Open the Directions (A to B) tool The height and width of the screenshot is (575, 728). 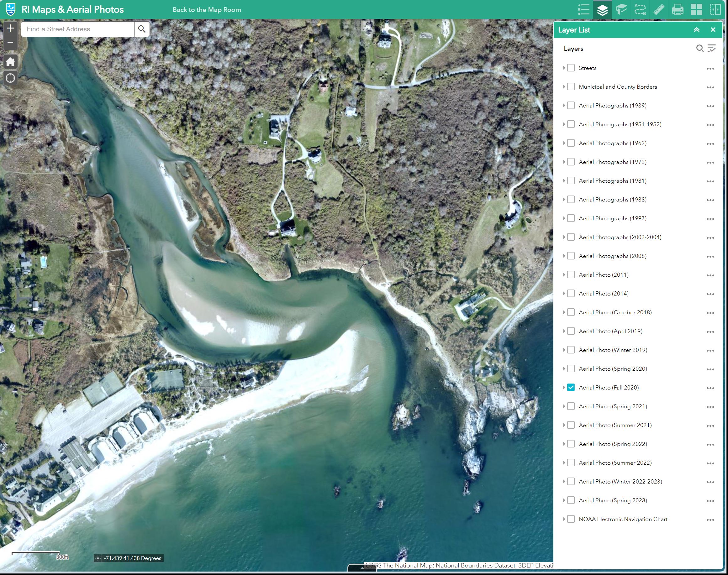tap(640, 10)
